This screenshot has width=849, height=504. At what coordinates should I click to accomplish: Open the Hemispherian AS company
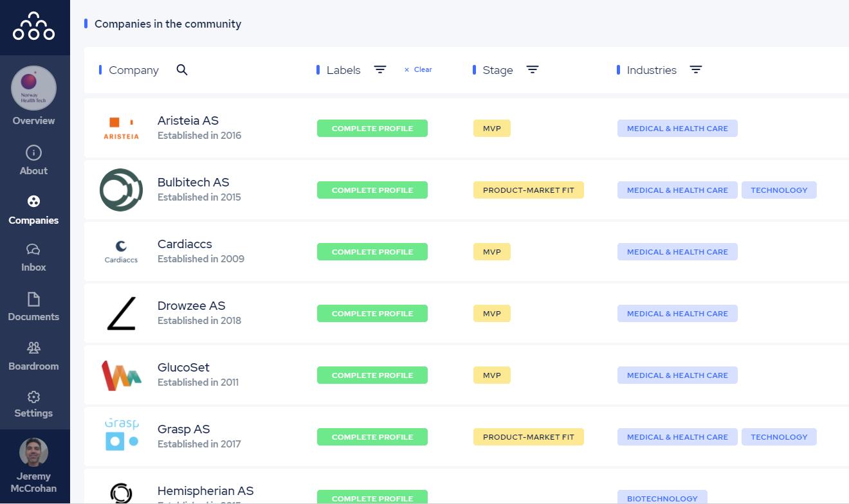206,491
